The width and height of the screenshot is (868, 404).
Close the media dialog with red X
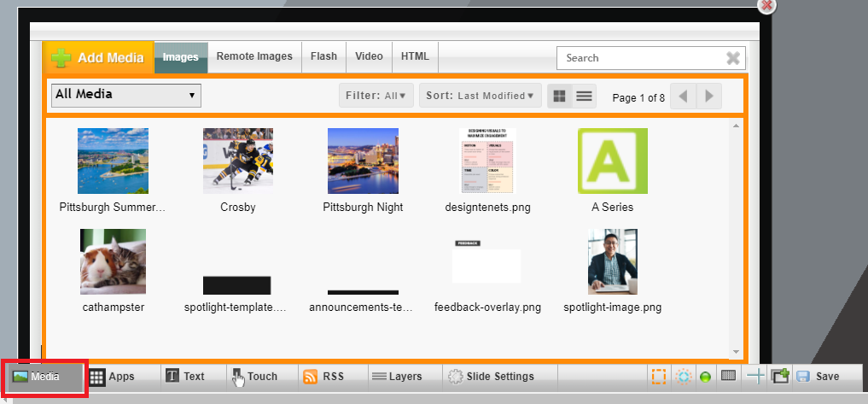pyautogui.click(x=766, y=6)
